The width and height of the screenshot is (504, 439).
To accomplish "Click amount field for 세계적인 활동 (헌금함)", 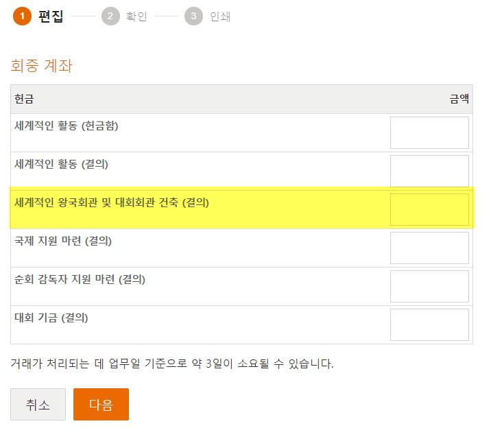I will 429,132.
